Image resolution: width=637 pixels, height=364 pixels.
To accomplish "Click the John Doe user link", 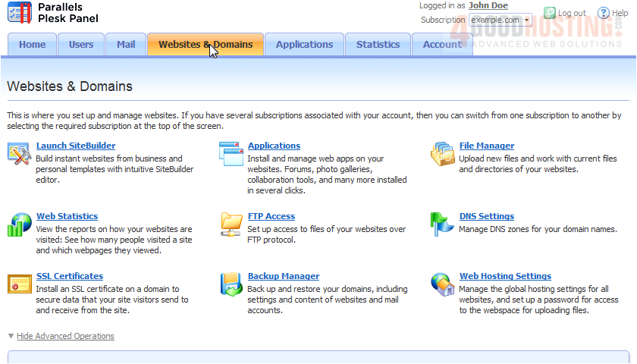I will 488,5.
